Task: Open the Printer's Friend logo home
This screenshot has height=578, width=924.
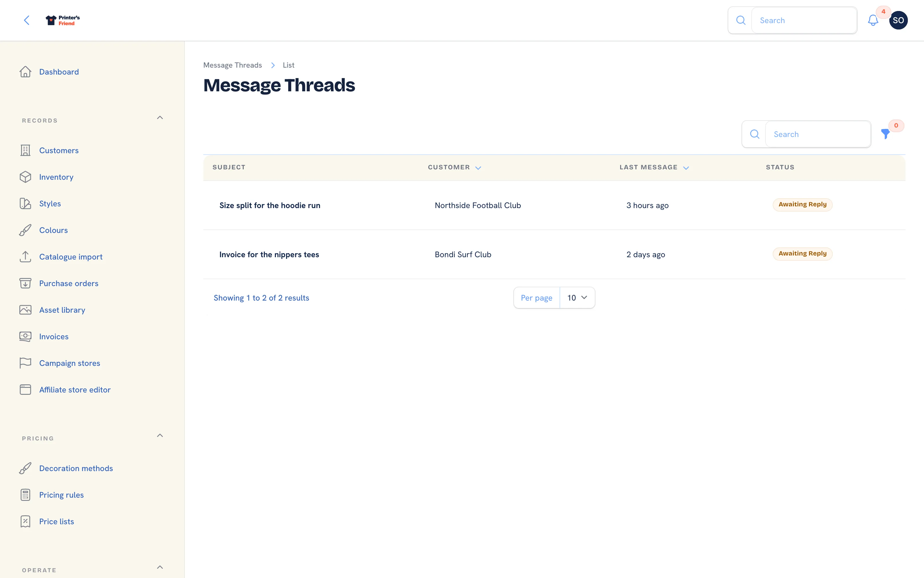Action: pos(63,20)
